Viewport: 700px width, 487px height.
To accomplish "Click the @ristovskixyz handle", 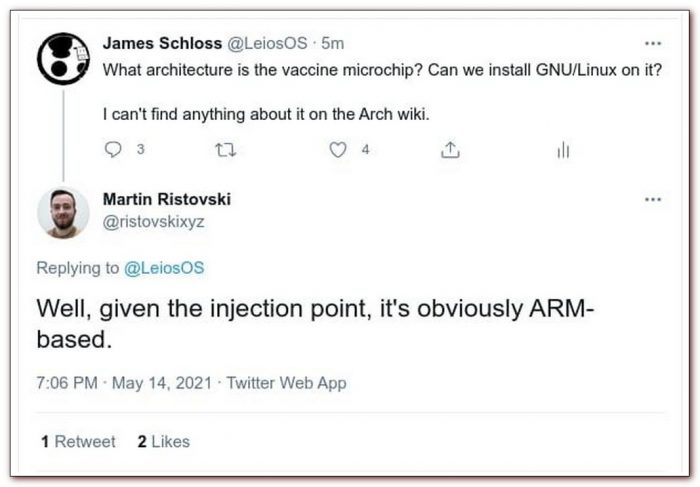I will [x=154, y=221].
